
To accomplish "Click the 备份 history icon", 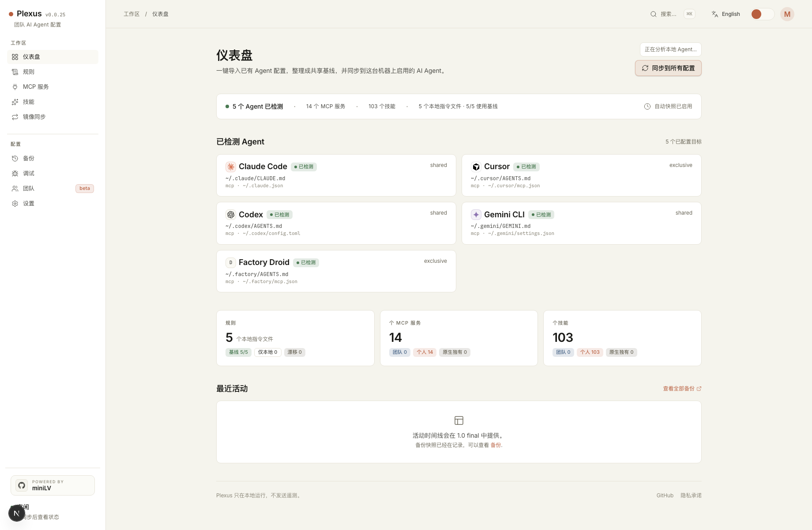I will (x=15, y=159).
